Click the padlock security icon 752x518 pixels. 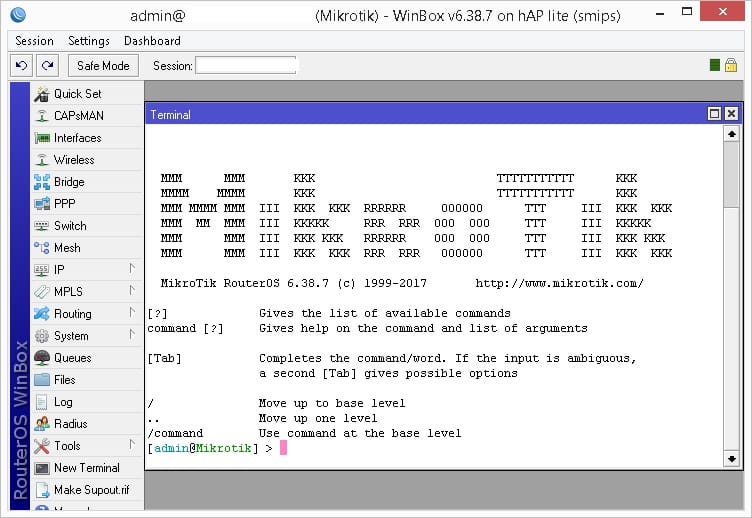pyautogui.click(x=731, y=65)
